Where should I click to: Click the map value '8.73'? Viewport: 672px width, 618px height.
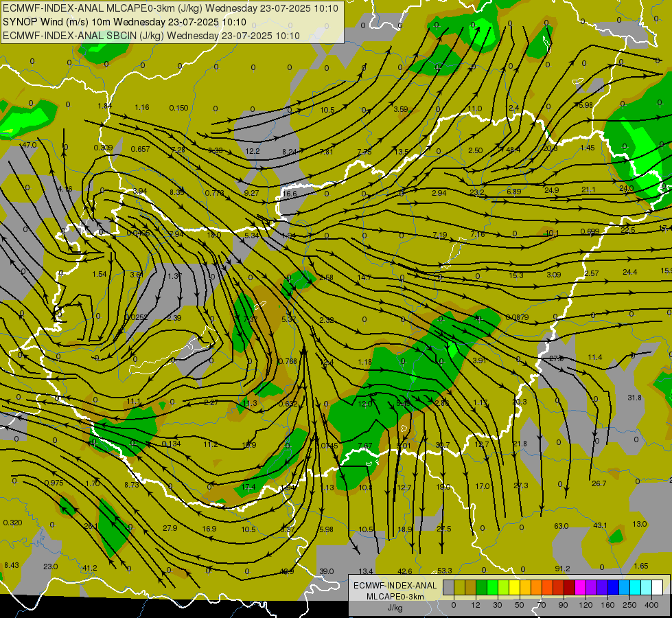tap(132, 485)
